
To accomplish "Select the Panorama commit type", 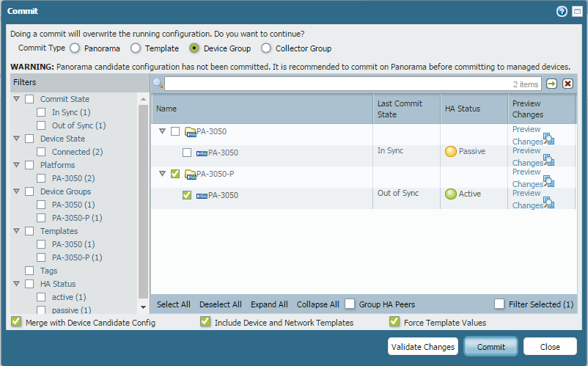I will [75, 48].
